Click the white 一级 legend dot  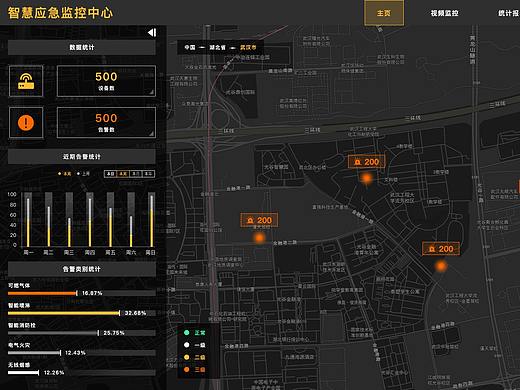pyautogui.click(x=187, y=345)
